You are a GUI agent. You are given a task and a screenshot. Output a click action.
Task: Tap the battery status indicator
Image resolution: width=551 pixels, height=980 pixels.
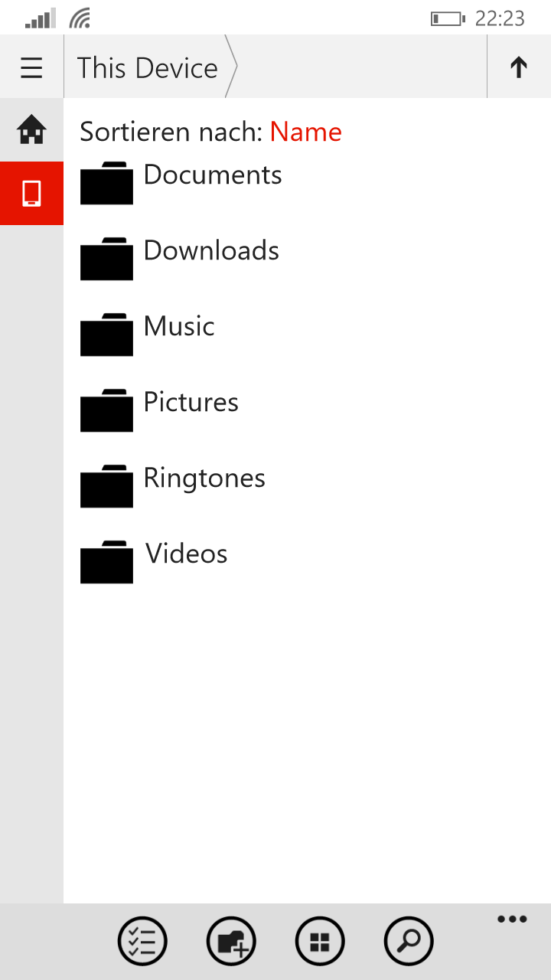pos(448,18)
